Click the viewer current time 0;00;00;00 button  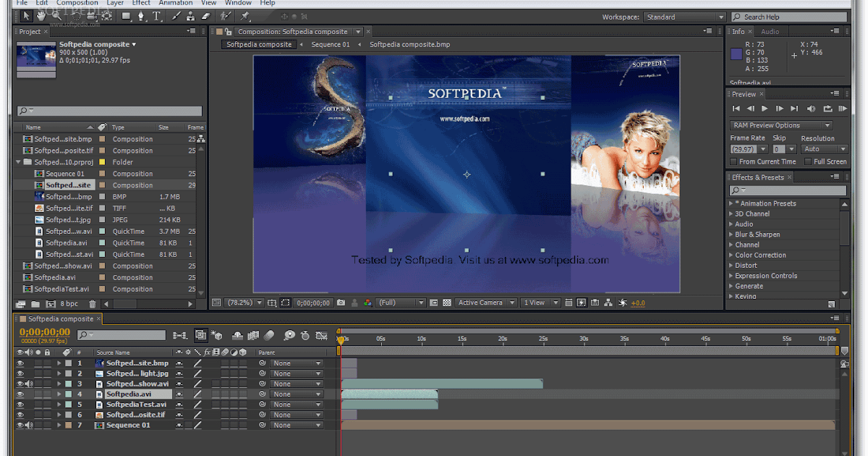[313, 303]
